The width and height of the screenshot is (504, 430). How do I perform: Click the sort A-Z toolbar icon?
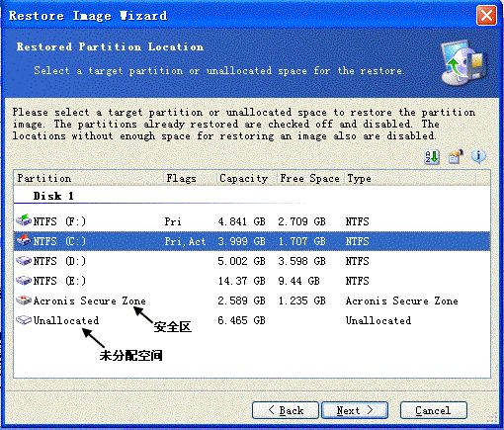432,157
